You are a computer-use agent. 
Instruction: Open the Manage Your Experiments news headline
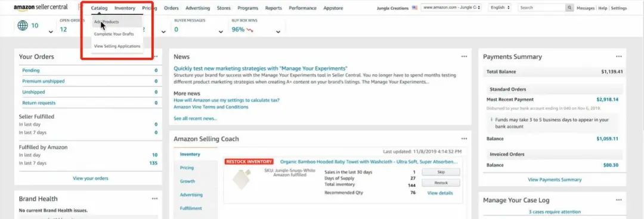click(261, 69)
